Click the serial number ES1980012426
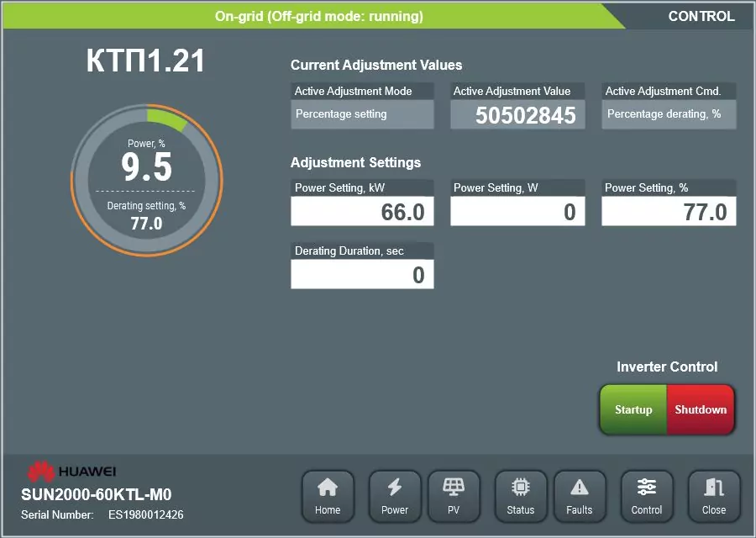Viewport: 756px width, 538px height. [x=145, y=514]
